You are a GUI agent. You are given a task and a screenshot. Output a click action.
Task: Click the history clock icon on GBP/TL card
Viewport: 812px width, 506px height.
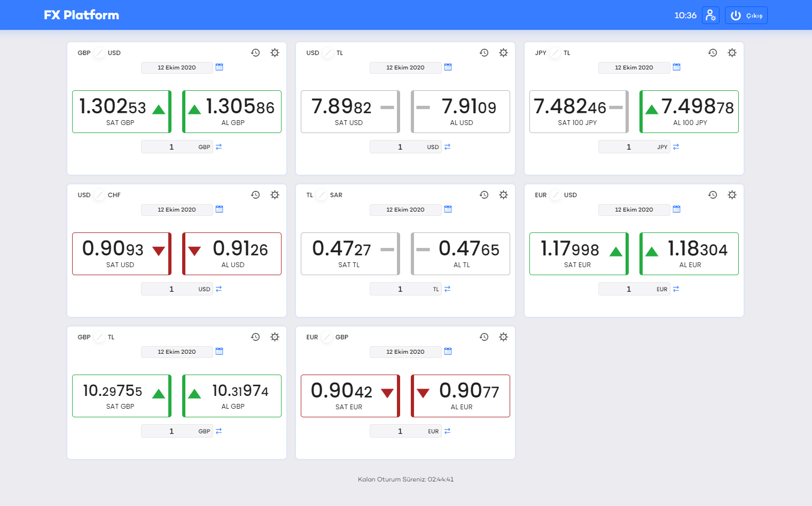tap(255, 337)
